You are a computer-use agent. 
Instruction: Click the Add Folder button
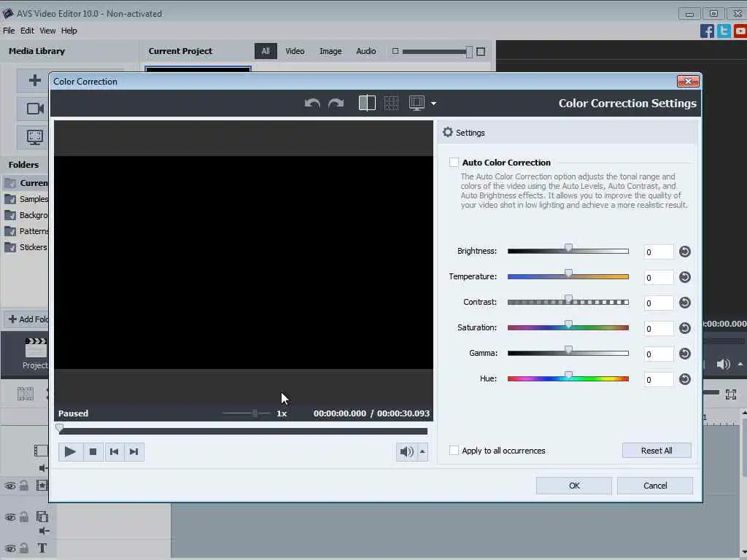pos(27,319)
